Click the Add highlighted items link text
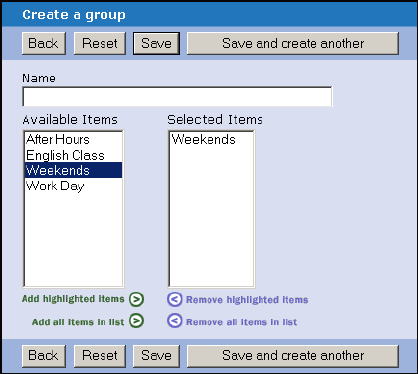The height and width of the screenshot is (374, 418). pos(73,299)
